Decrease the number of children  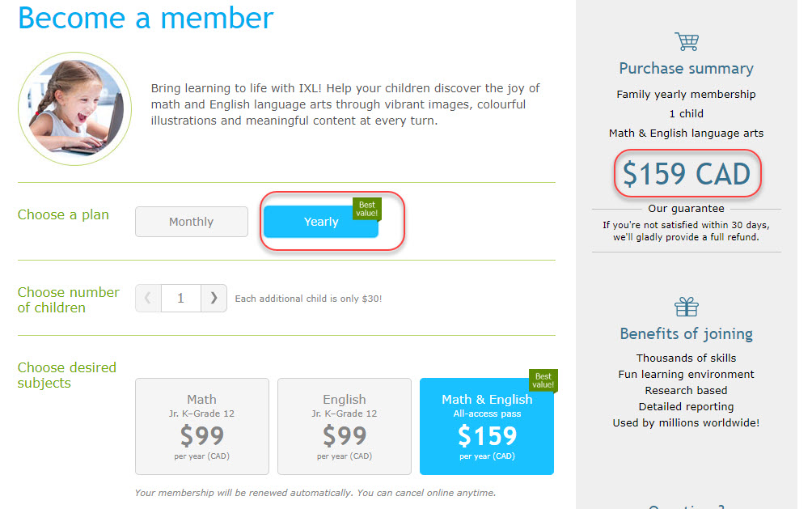148,298
